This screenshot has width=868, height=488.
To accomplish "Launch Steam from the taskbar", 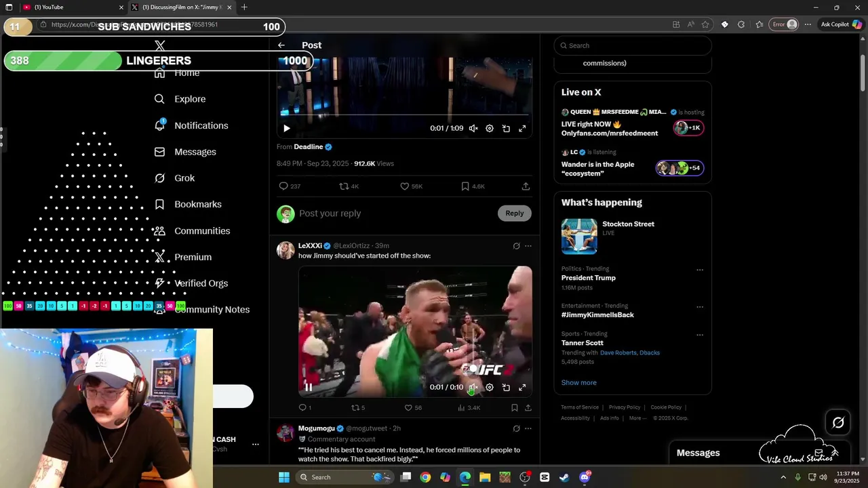I will point(564,477).
